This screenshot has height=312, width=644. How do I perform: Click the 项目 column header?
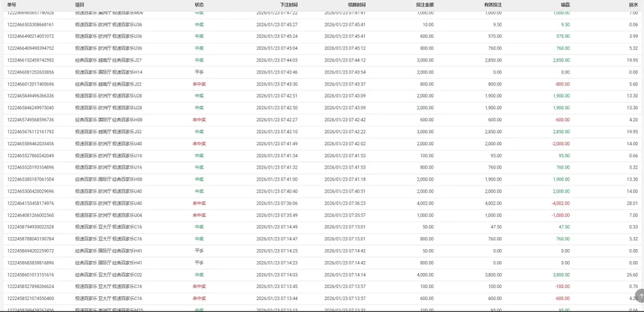click(79, 4)
